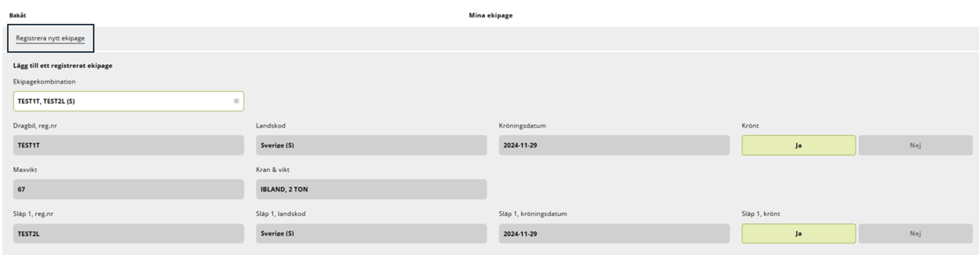Click the Dragbil reg.nr field TEST1T

pos(128,145)
